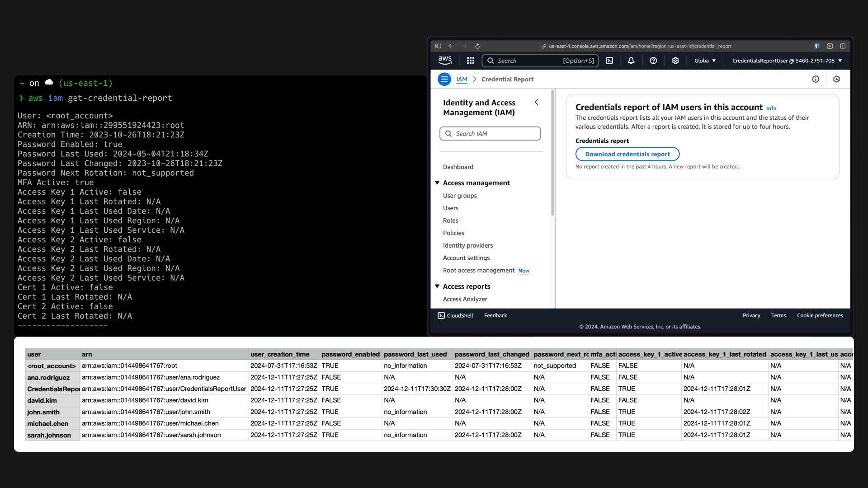Screen dimensions: 868x488
Task: Click the AWS console Search field
Action: point(540,61)
